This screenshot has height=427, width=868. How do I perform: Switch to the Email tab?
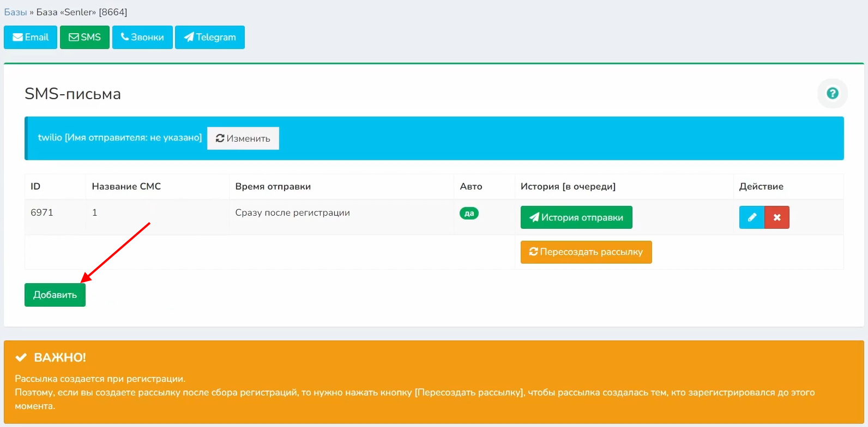31,37
